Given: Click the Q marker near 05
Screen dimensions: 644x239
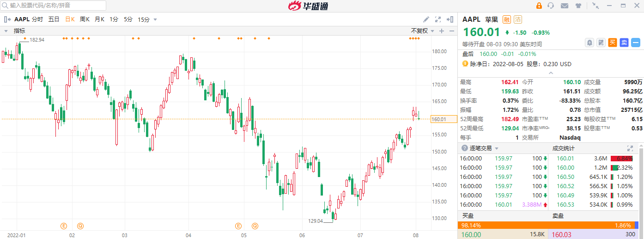Looking at the screenshot, I should click(255, 226).
